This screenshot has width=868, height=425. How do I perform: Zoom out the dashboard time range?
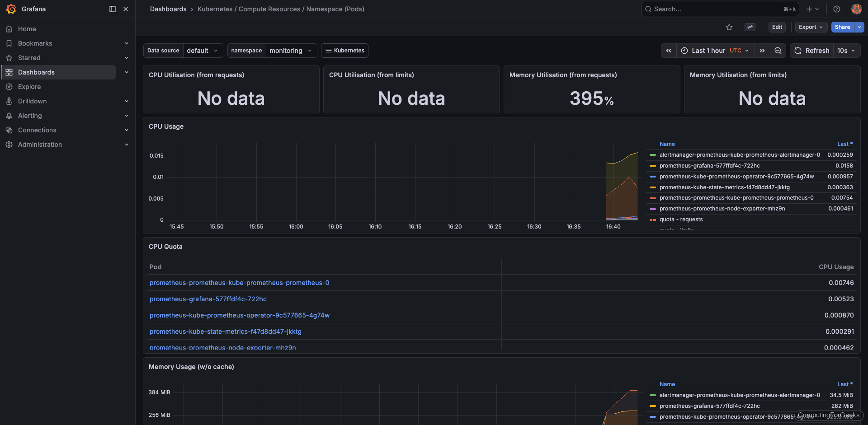click(x=778, y=51)
